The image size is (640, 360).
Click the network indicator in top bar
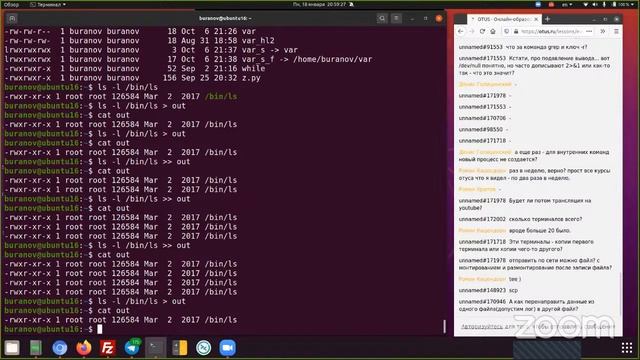point(586,4)
